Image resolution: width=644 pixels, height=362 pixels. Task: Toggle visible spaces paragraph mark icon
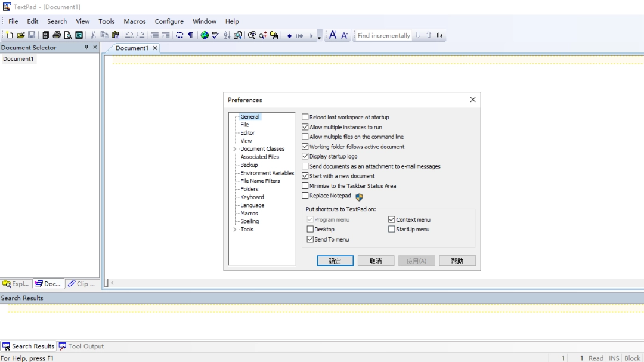(191, 35)
